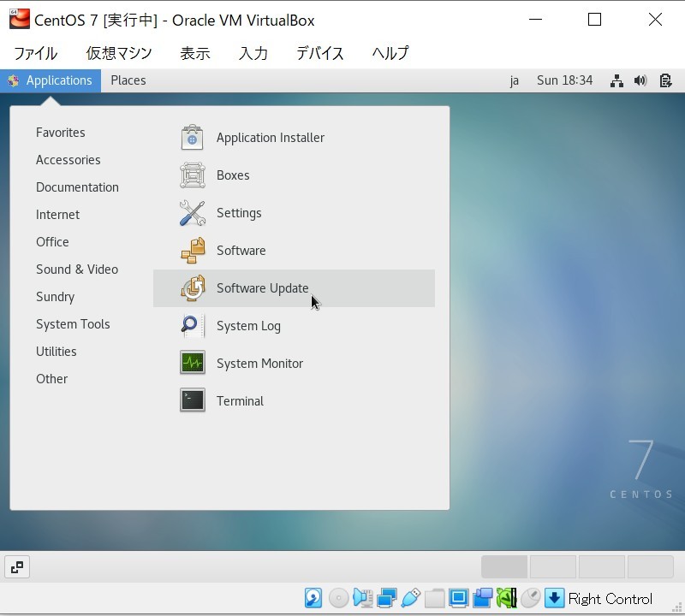Click the clipboard icon in the top bar

pyautogui.click(x=665, y=80)
